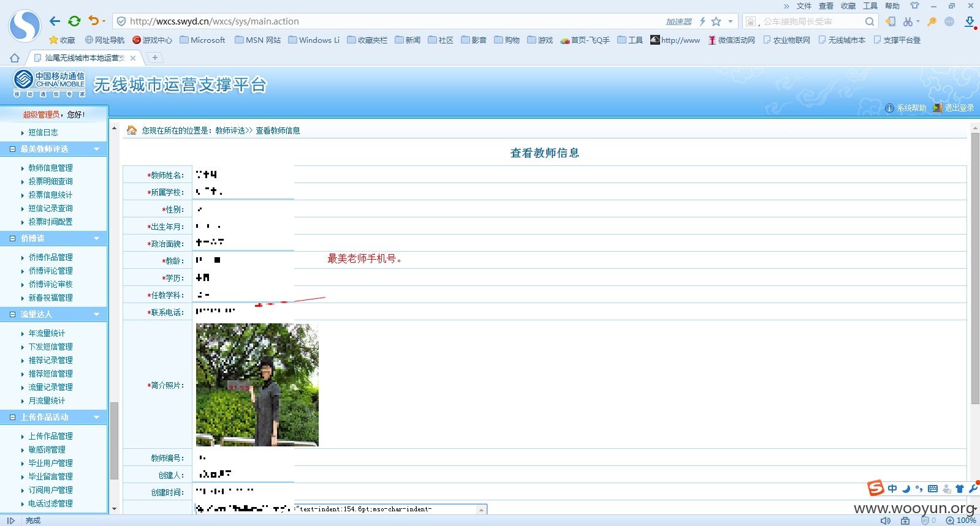The image size is (980, 526).
Task: Open the 短信日志 sidebar item
Action: 43,132
